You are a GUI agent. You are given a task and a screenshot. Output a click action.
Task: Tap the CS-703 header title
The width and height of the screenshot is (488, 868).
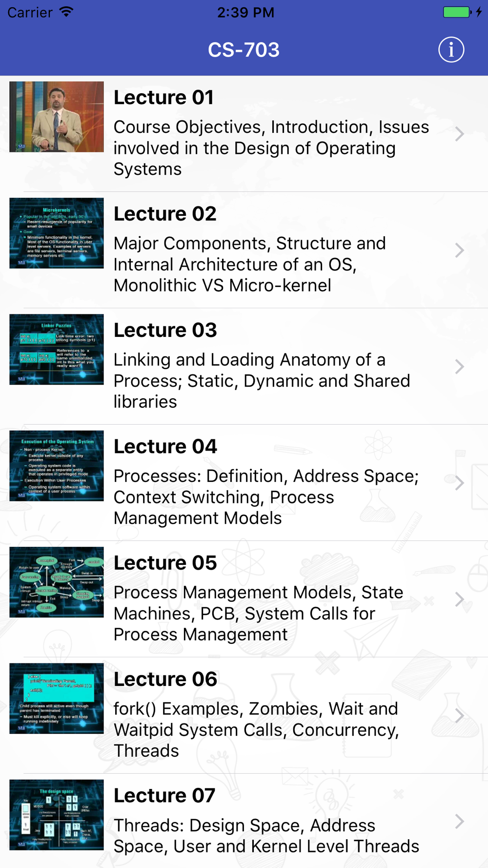pos(244,50)
